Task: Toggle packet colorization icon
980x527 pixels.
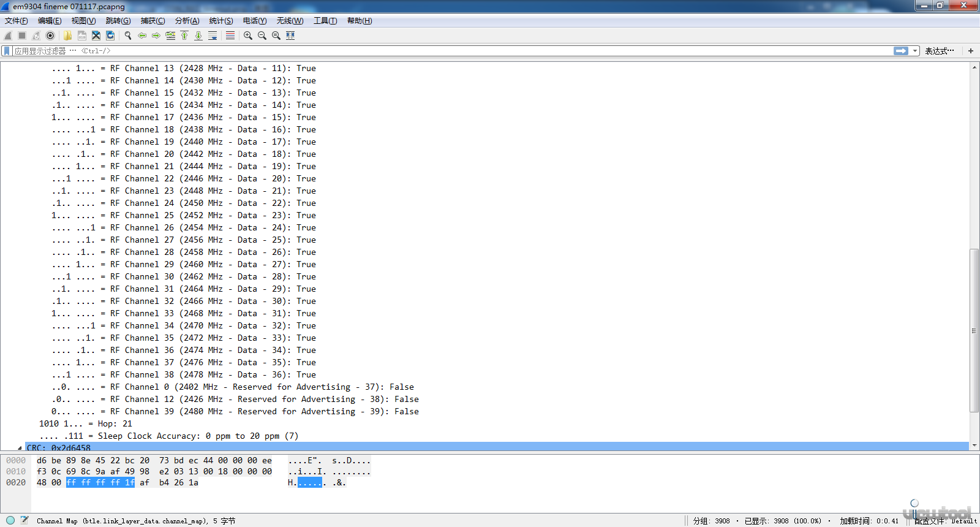Action: tap(230, 36)
